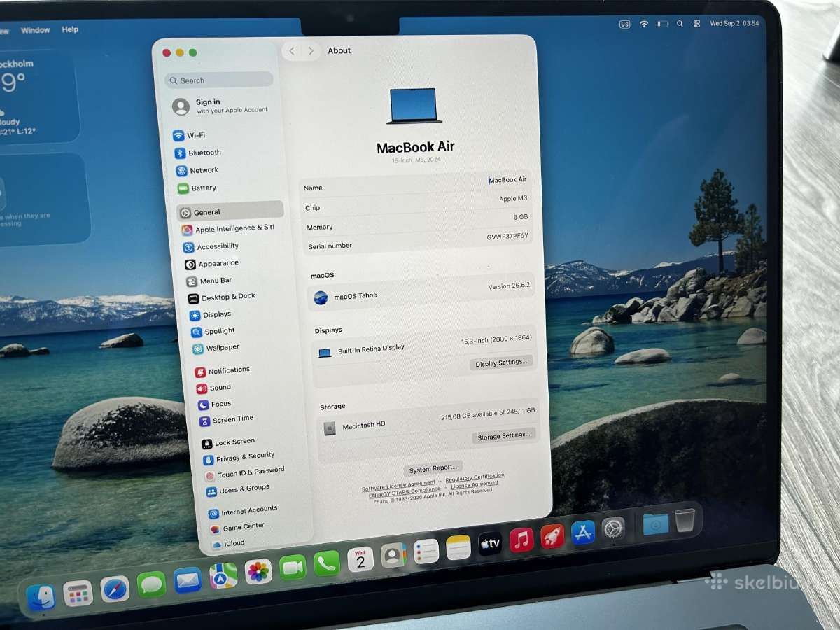The height and width of the screenshot is (630, 840).
Task: Open Displays in the sidebar
Action: tap(210, 315)
